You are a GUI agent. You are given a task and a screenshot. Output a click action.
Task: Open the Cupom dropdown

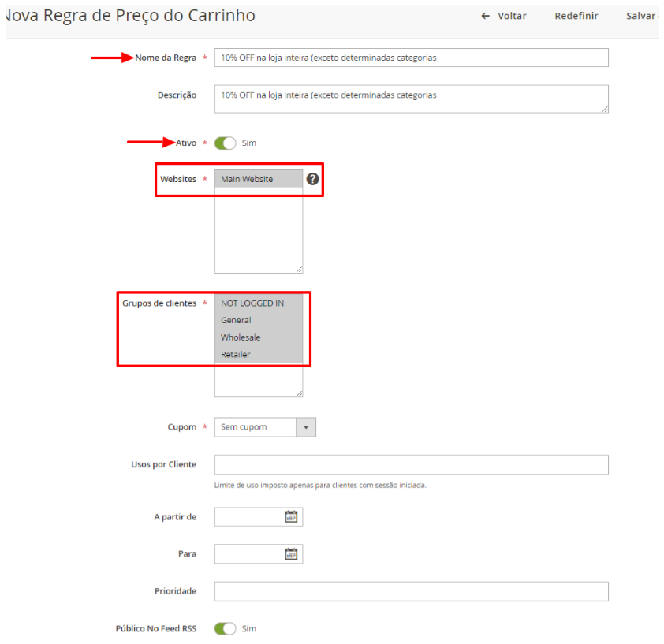[256, 427]
